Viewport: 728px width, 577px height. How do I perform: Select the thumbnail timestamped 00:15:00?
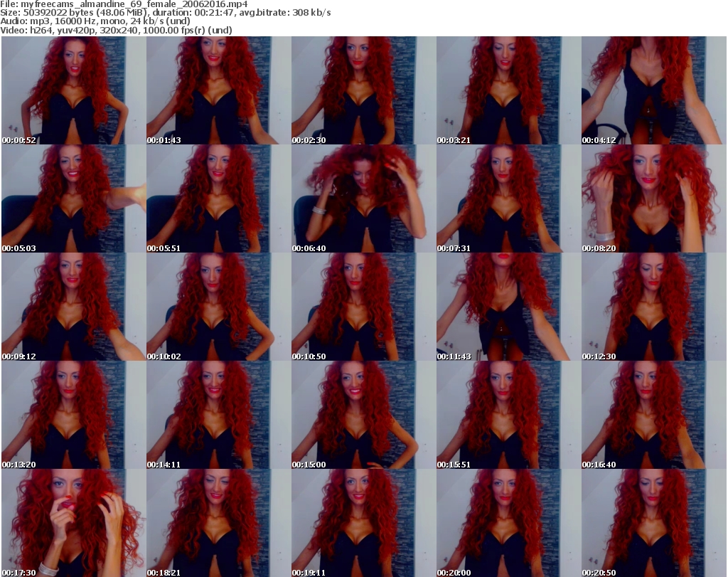[x=363, y=415]
